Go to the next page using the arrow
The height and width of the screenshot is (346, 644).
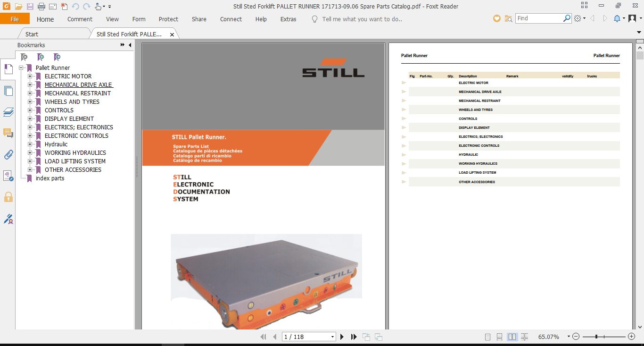342,337
